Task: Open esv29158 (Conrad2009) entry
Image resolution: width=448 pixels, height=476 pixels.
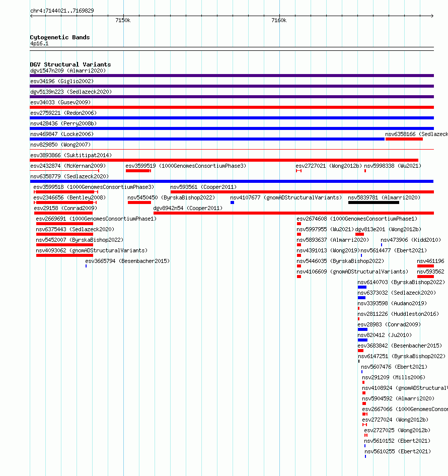Action: point(65,209)
